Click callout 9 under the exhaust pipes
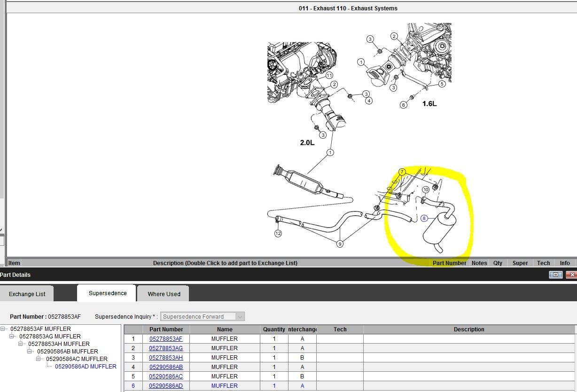This screenshot has width=577, height=392. [x=340, y=243]
